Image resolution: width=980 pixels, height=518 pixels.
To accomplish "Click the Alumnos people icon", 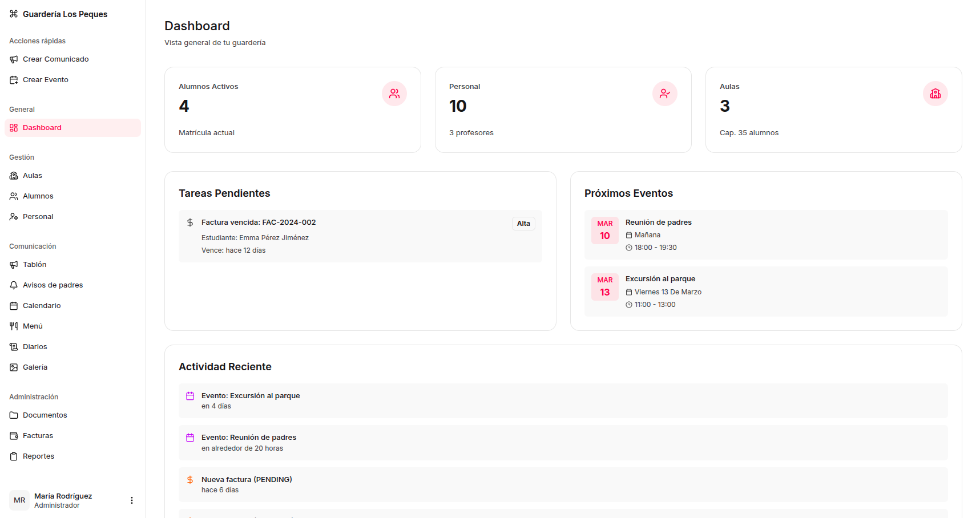I will [14, 196].
